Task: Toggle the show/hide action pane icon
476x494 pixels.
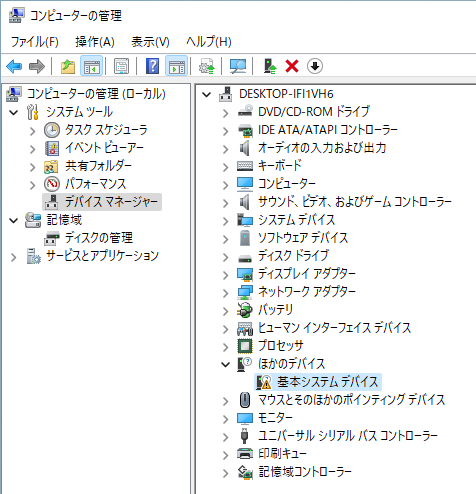Action: tap(177, 66)
